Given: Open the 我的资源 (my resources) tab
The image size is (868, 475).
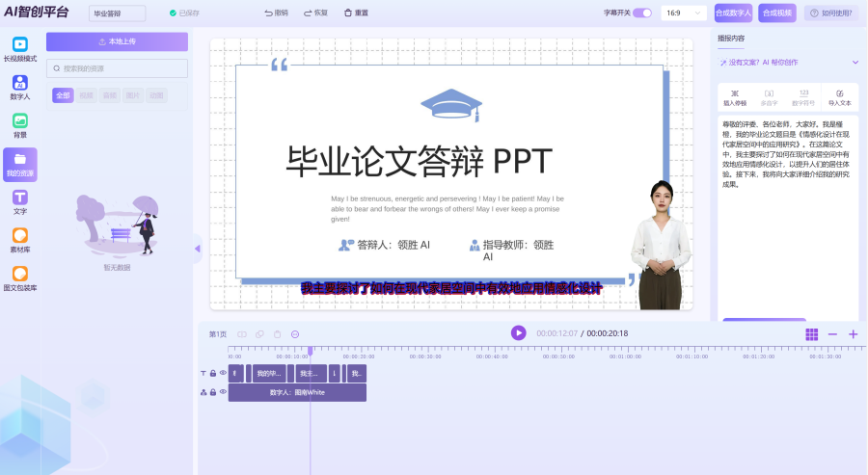Looking at the screenshot, I should coord(19,164).
